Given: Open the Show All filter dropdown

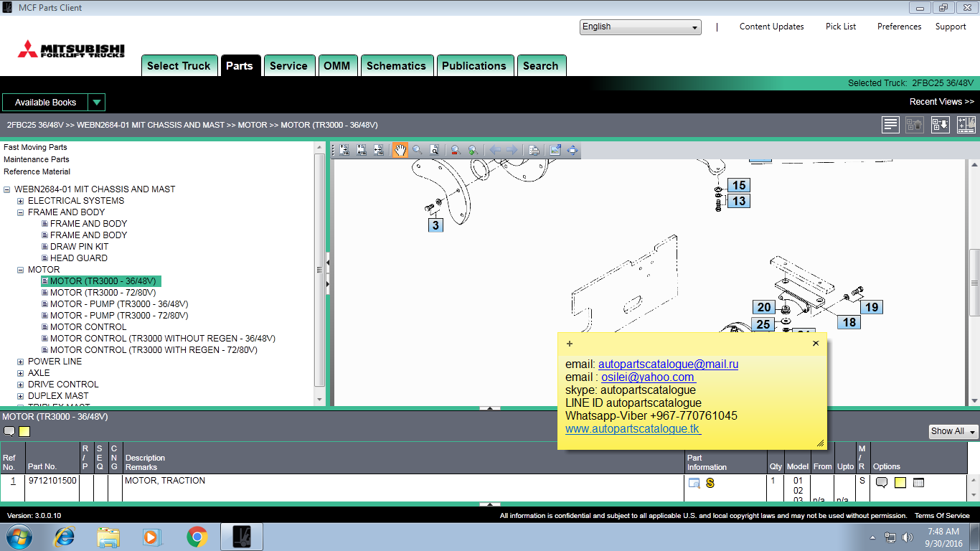Looking at the screenshot, I should point(953,431).
